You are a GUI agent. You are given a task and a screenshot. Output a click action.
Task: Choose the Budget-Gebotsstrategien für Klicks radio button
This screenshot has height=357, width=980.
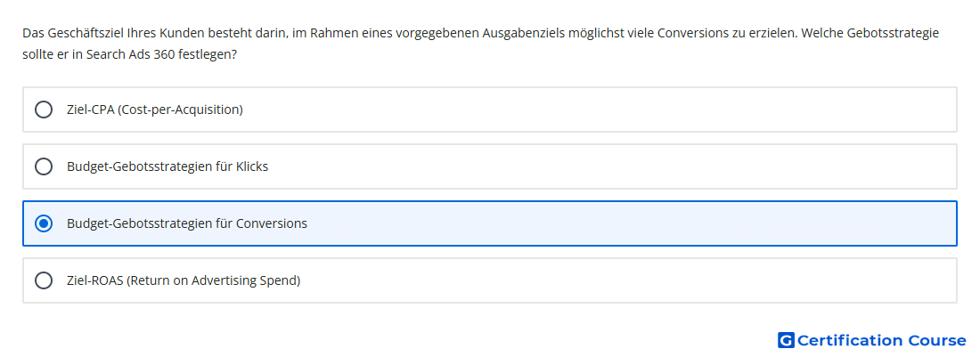pos(44,166)
